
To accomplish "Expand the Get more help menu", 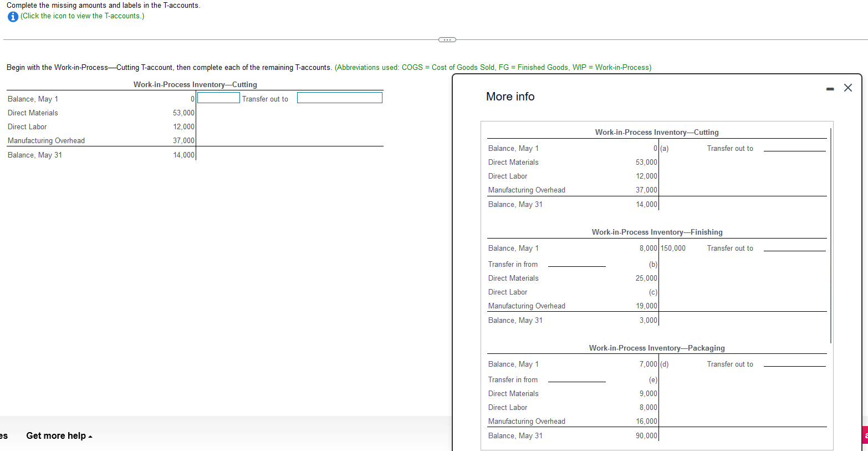I will 59,436.
